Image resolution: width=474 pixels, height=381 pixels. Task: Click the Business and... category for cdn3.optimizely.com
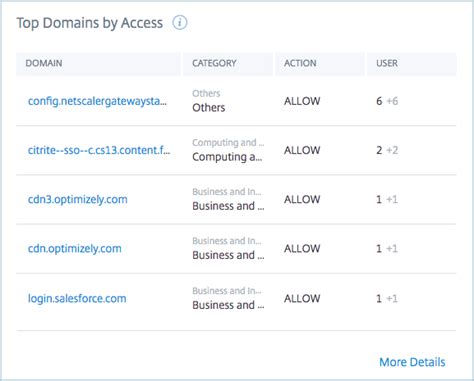coord(228,206)
